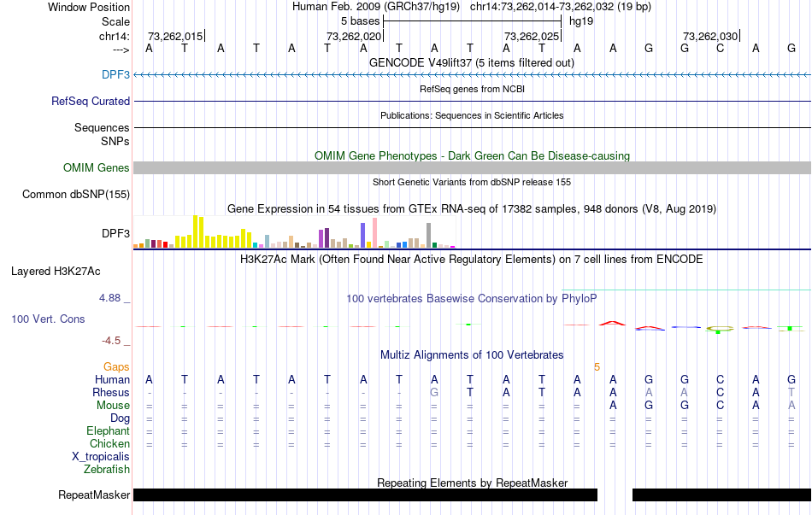Open the RefSeq Curated track label
The height and width of the screenshot is (515, 812).
click(90, 101)
